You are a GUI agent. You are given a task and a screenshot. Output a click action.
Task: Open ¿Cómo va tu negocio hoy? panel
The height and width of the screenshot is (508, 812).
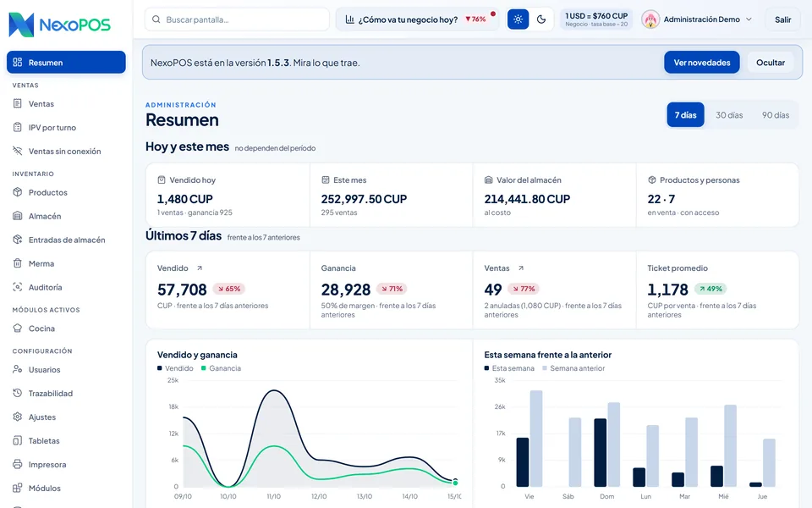[x=417, y=19]
